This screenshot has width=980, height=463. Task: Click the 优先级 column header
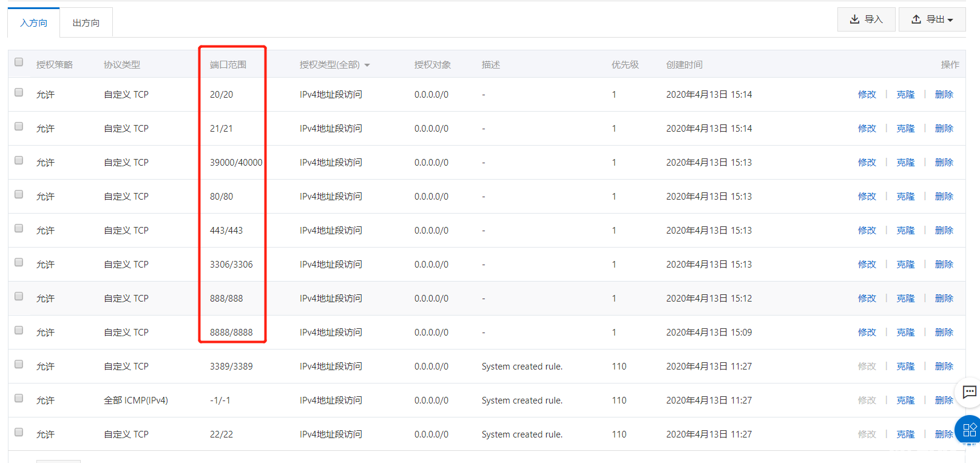pos(625,64)
